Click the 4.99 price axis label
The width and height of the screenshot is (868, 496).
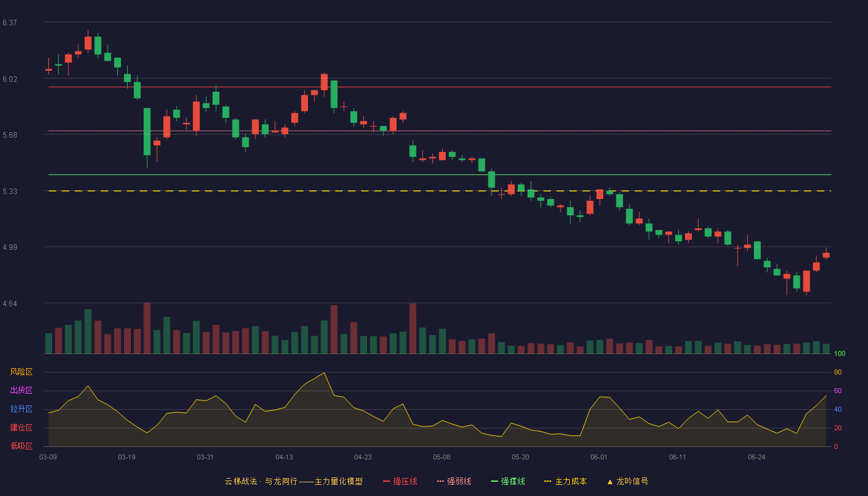coord(9,247)
